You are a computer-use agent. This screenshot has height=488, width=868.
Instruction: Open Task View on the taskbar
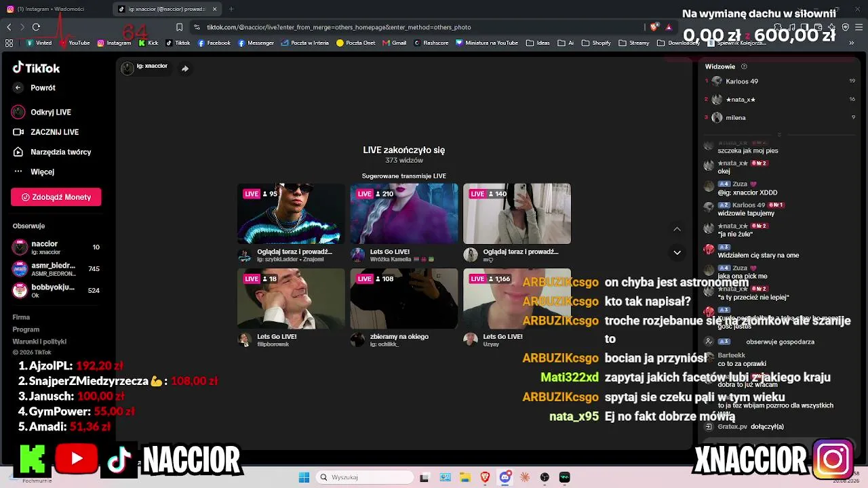pyautogui.click(x=425, y=477)
